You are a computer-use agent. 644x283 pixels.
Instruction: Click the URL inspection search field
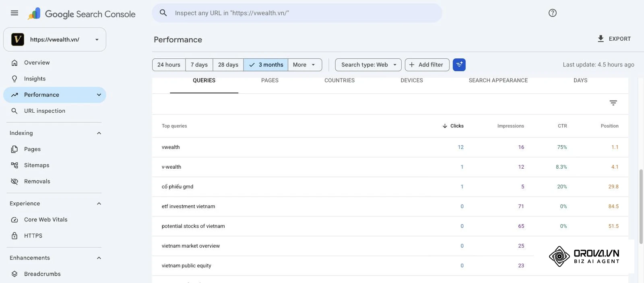point(297,13)
